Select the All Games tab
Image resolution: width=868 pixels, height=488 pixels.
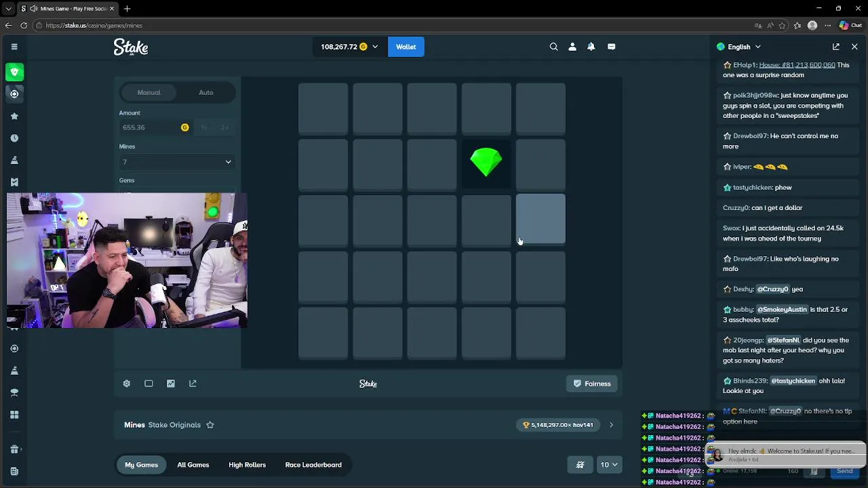[x=193, y=465]
